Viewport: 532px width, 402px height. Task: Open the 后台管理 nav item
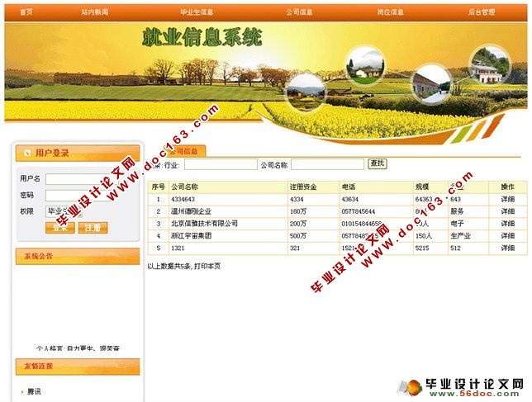(x=482, y=12)
